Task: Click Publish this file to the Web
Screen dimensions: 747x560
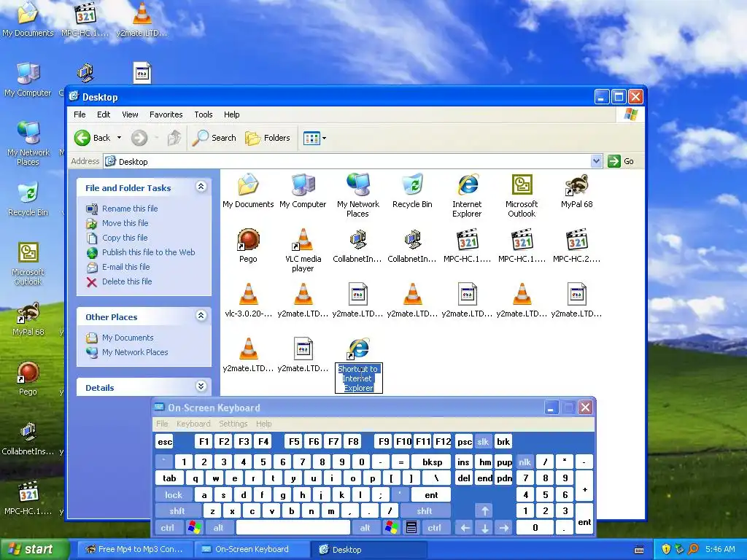Action: tap(148, 252)
